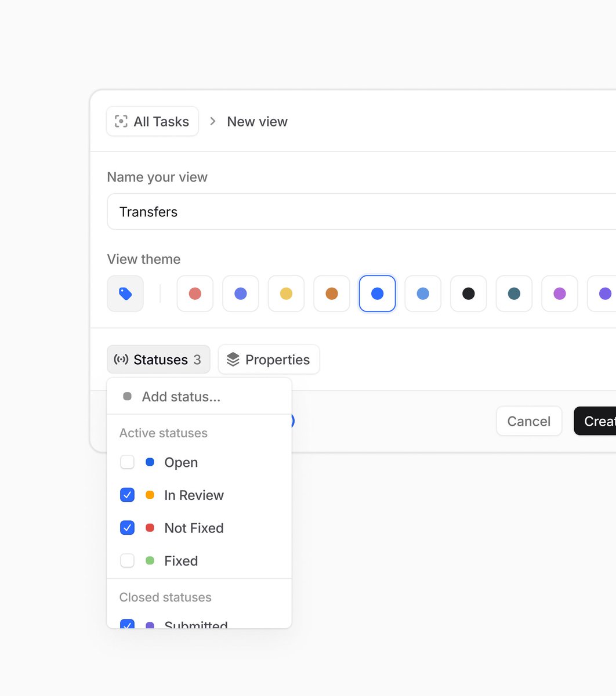
Task: Select the teal theme color
Action: tap(514, 293)
